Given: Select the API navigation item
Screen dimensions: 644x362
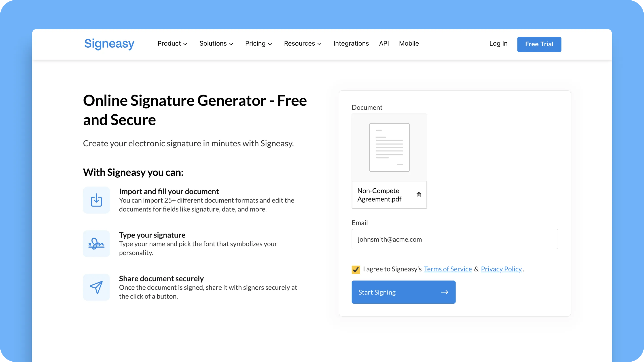Looking at the screenshot, I should [x=384, y=44].
